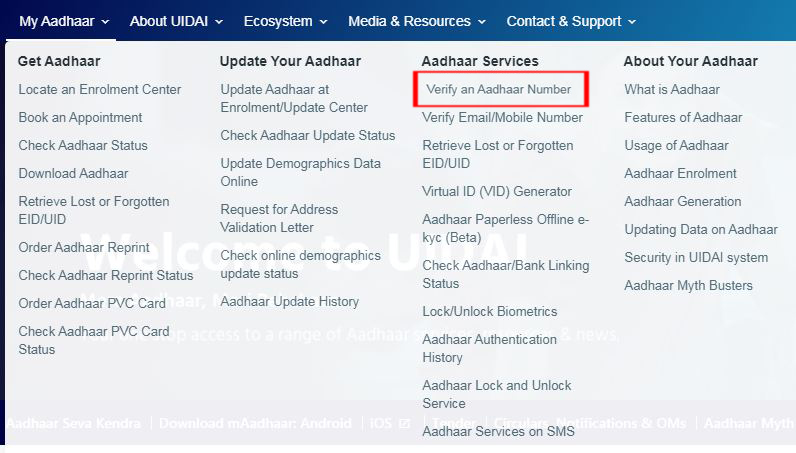This screenshot has width=796, height=453.
Task: Open Check Aadhaar Reprint Status
Action: pos(106,275)
